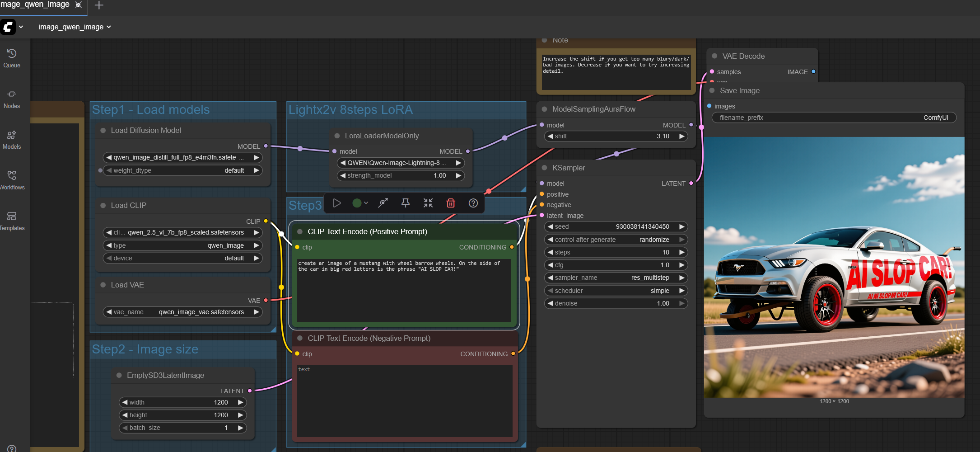Collapse the Load Diffusion Model node
The width and height of the screenshot is (980, 452).
coord(103,130)
